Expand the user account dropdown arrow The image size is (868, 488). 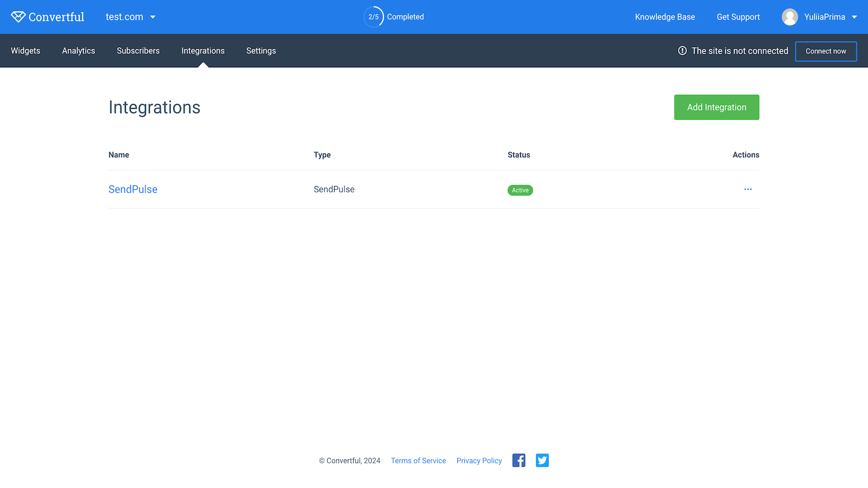854,17
